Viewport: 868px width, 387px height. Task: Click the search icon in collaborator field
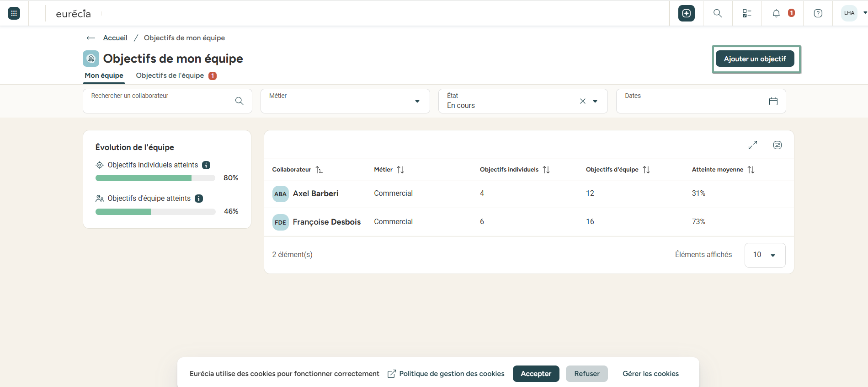(240, 101)
